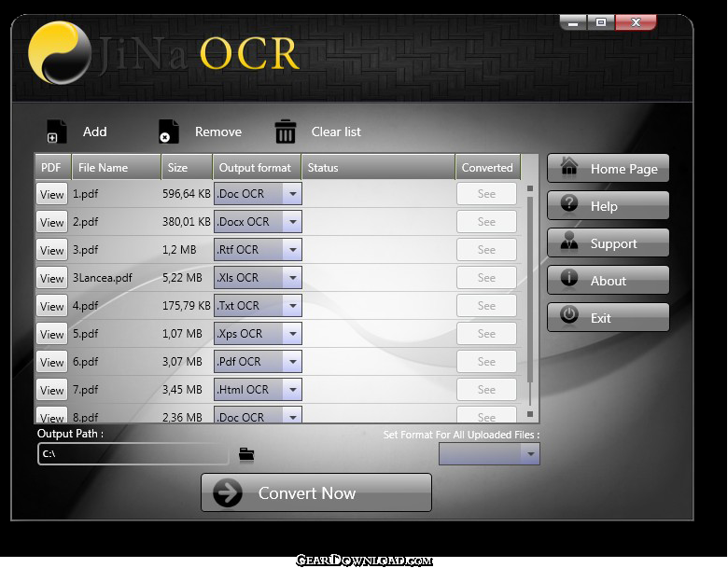Screen dimensions: 728x568
Task: Expand output format dropdown for 4.pdf
Action: pyautogui.click(x=293, y=306)
